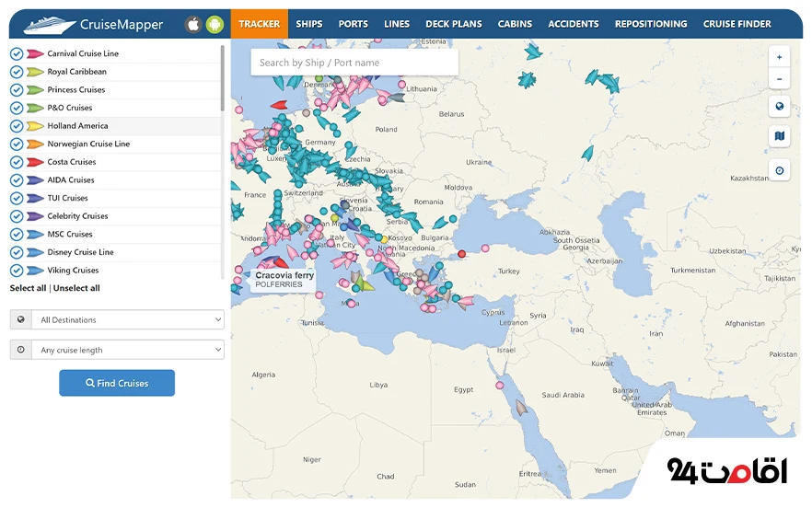Click the pink port marker in Egypt
The height and width of the screenshot is (508, 812).
coord(499,386)
